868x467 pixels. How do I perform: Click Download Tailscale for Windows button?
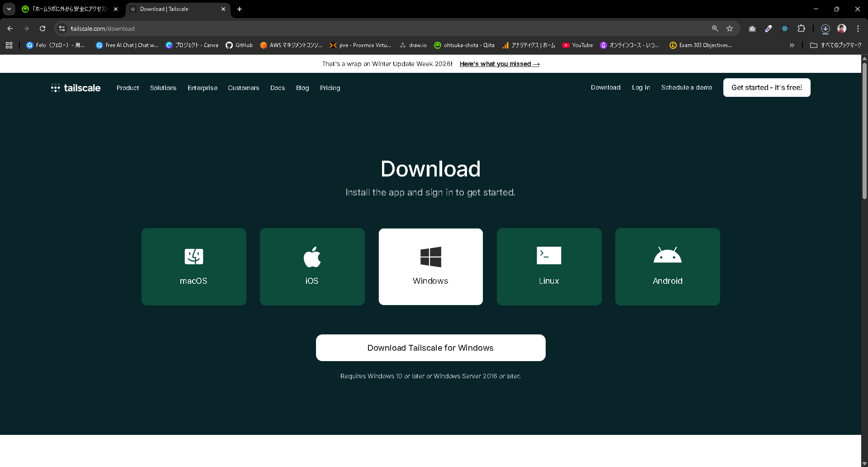pyautogui.click(x=431, y=348)
